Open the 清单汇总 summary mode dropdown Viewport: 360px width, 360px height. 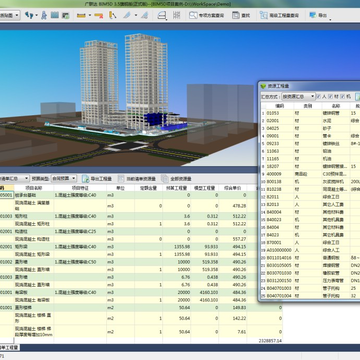click(14, 178)
